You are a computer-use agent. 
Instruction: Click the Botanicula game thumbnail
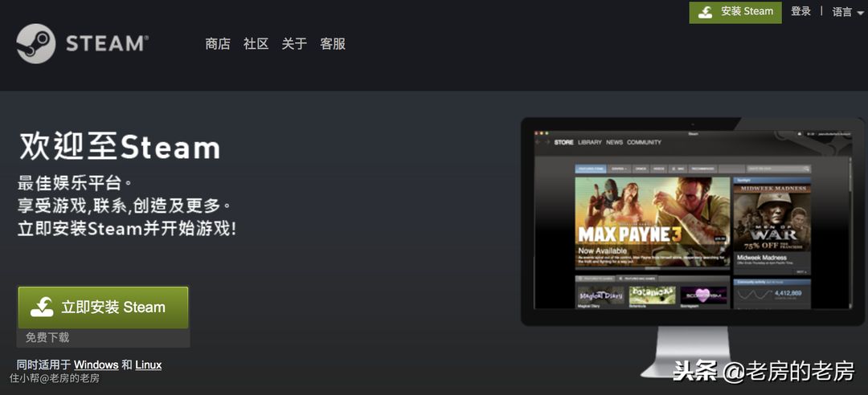click(652, 295)
